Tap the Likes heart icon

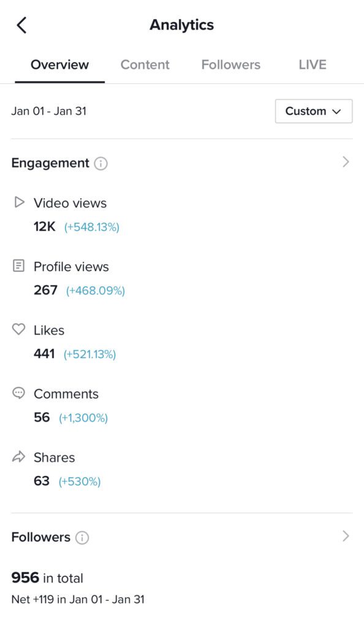click(19, 329)
